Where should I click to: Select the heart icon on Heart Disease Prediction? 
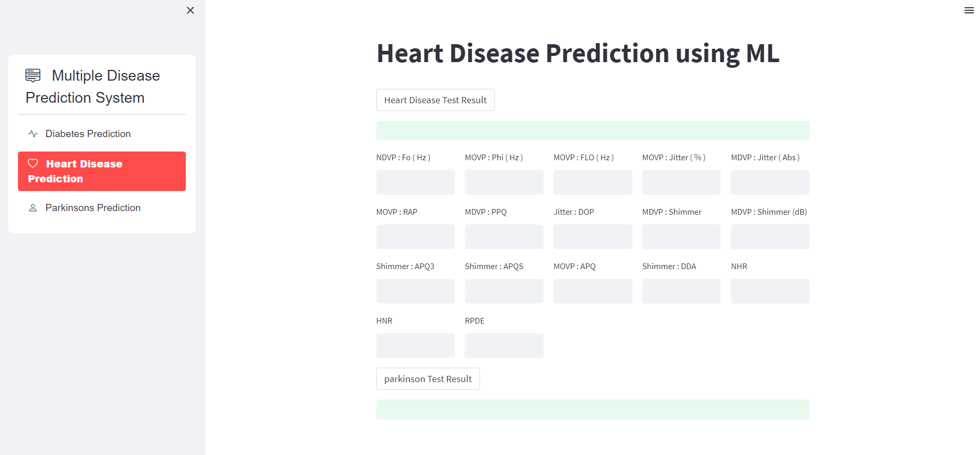pyautogui.click(x=33, y=163)
